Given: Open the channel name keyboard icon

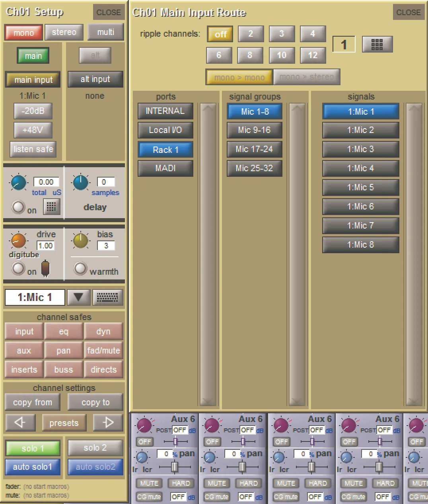Looking at the screenshot, I should (x=107, y=297).
